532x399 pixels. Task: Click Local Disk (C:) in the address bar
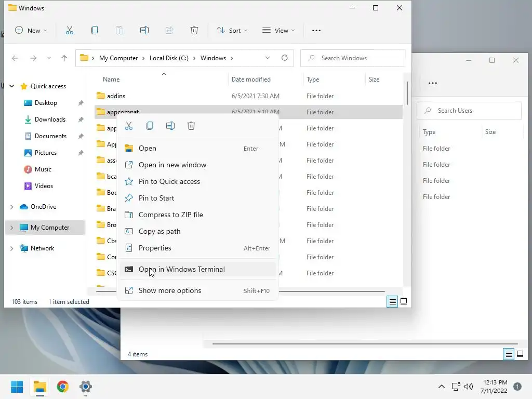[x=169, y=58]
